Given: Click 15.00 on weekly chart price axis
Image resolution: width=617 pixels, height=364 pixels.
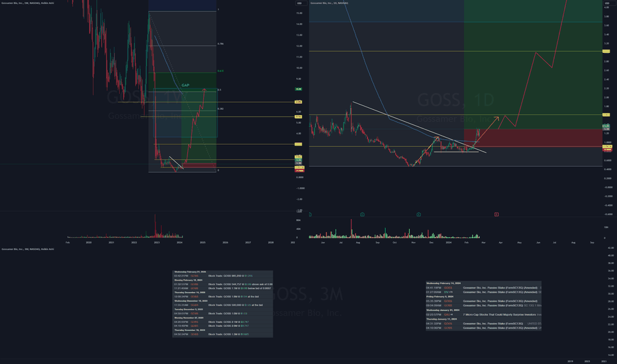Looking at the screenshot, I should pos(299,13).
